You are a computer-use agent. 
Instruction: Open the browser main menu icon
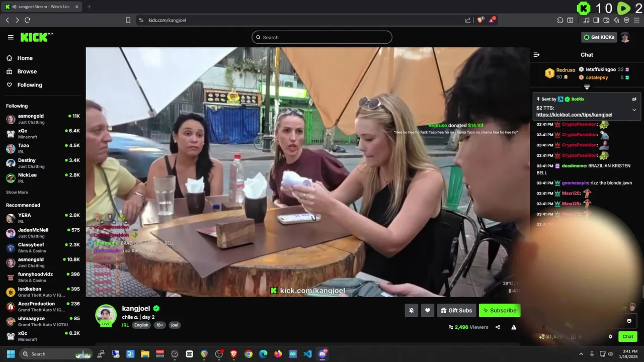click(x=636, y=20)
